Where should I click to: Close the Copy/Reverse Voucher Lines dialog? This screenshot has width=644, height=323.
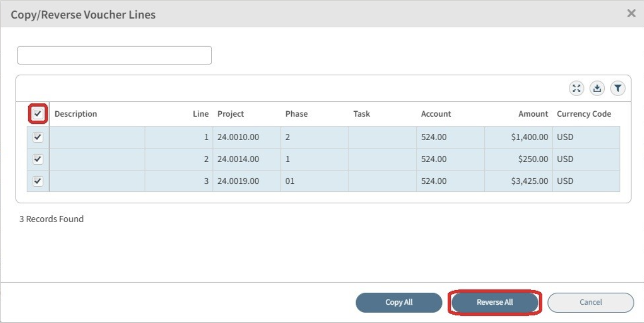pos(631,14)
